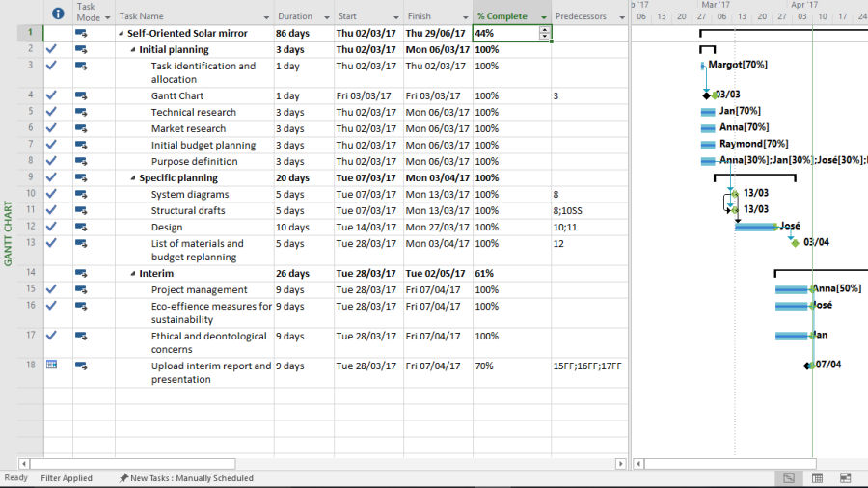Open the % Complete column filter dropdown

click(x=544, y=17)
